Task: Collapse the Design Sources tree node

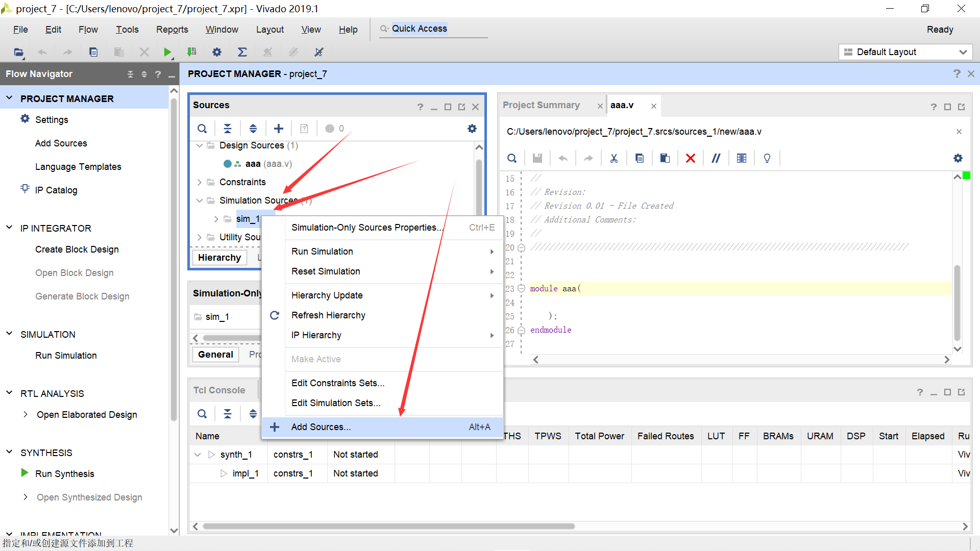Action: [200, 145]
